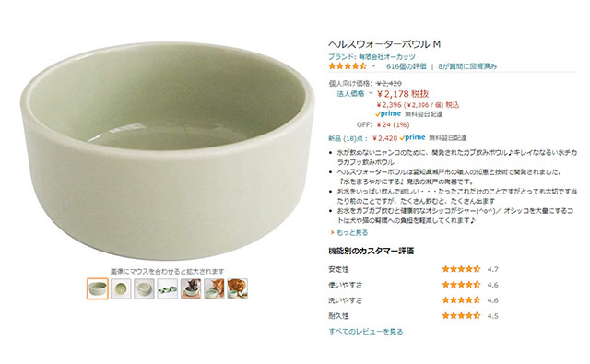
Task: Open the 616個の評価 reviews link
Action: 407,66
